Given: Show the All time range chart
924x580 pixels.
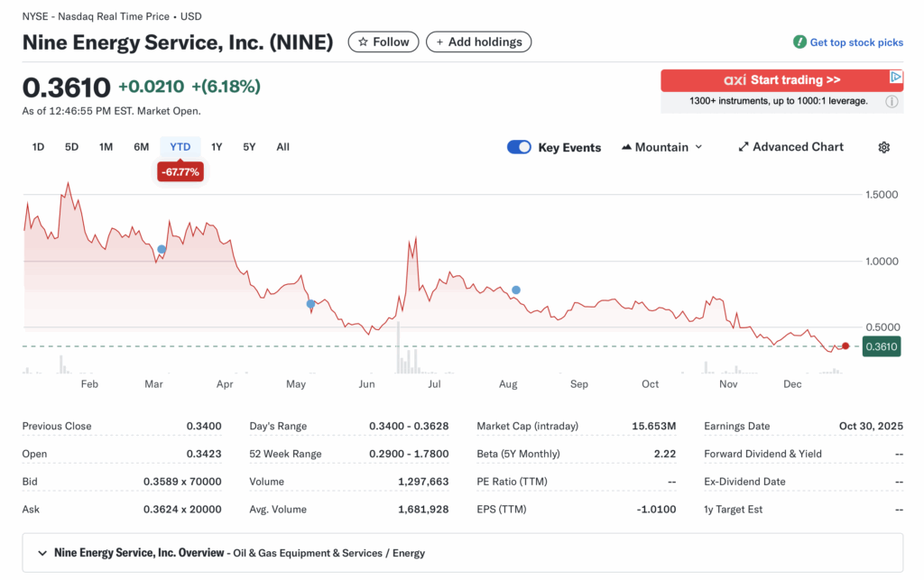Looking at the screenshot, I should 282,147.
